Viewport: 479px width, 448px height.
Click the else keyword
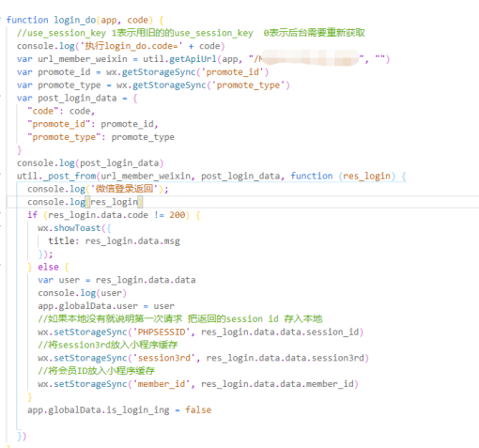tap(48, 267)
